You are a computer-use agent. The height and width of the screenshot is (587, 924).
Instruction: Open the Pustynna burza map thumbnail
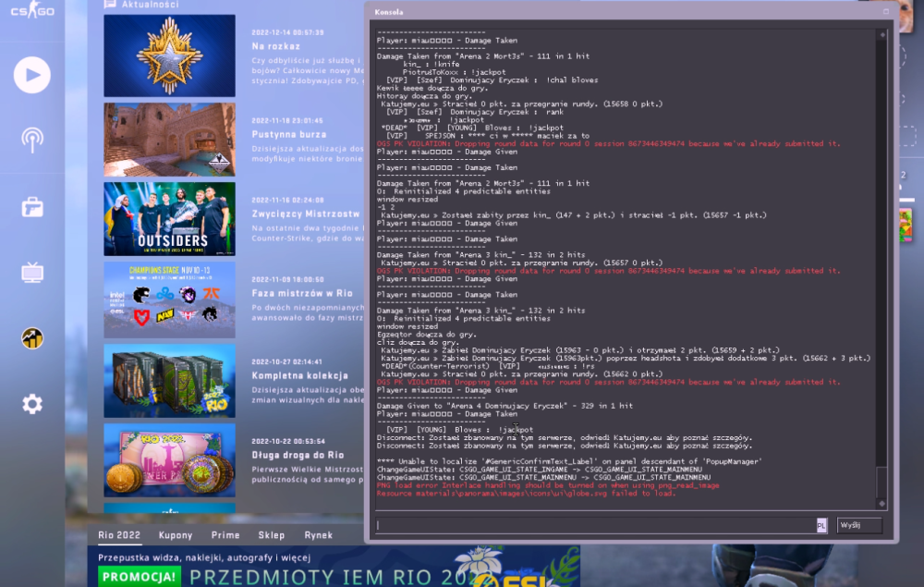[170, 140]
